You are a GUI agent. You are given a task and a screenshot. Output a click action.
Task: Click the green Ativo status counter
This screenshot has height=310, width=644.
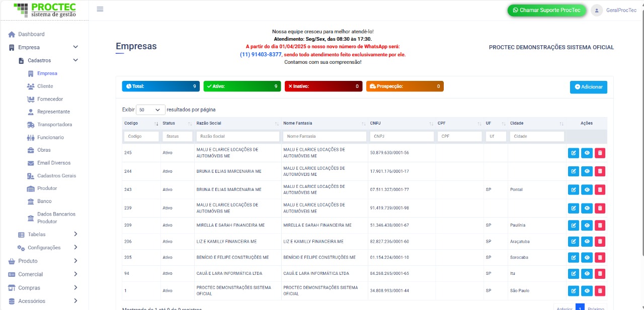pyautogui.click(x=242, y=86)
